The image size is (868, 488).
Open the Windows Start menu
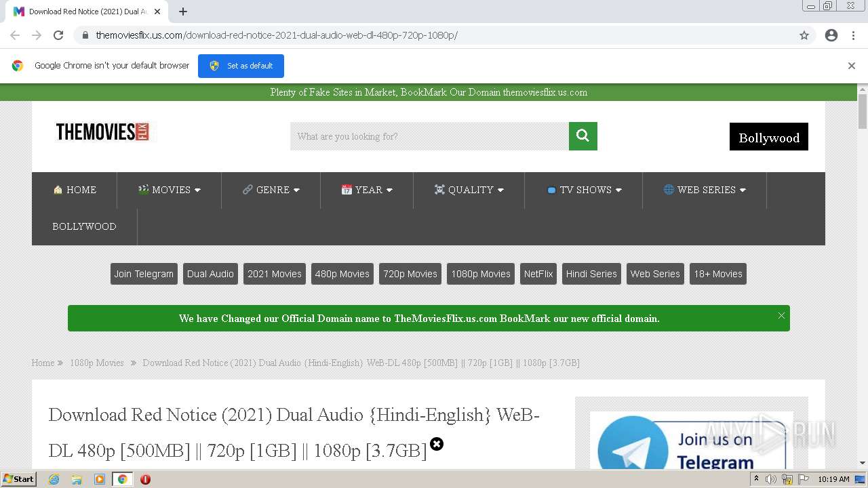(18, 479)
